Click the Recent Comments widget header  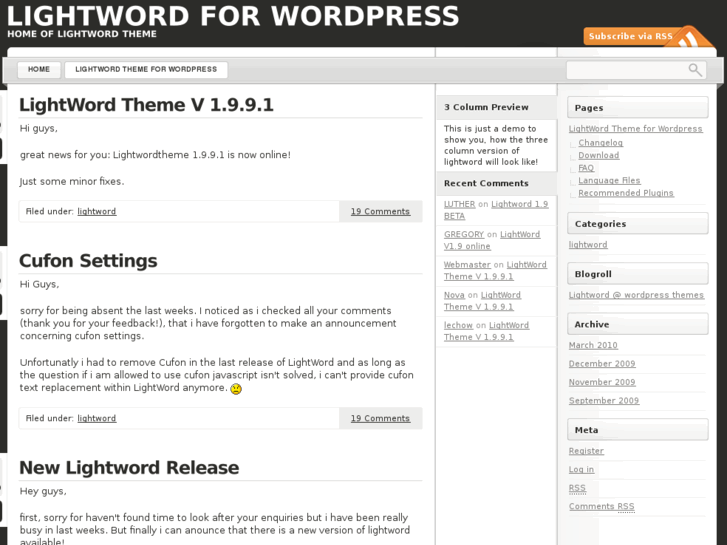coord(496,183)
